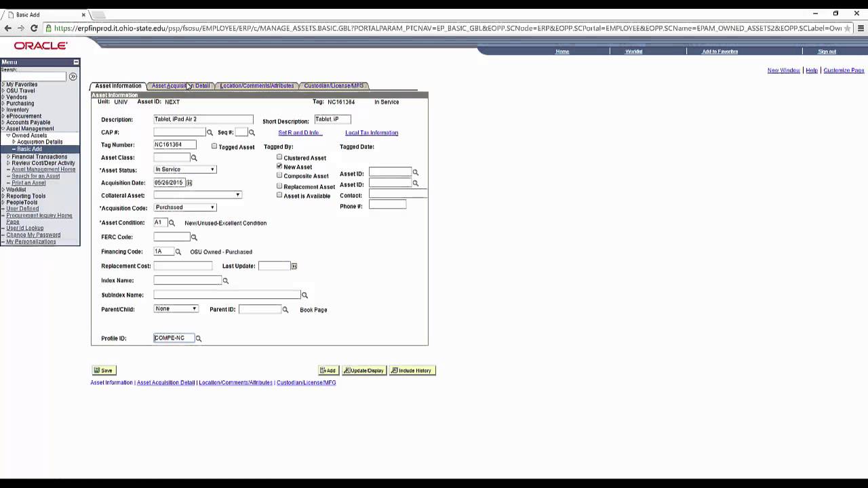Open Worklist link in the header

pyautogui.click(x=634, y=52)
